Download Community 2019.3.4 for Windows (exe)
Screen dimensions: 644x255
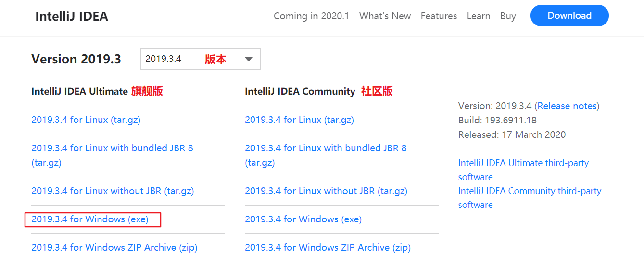tap(303, 219)
